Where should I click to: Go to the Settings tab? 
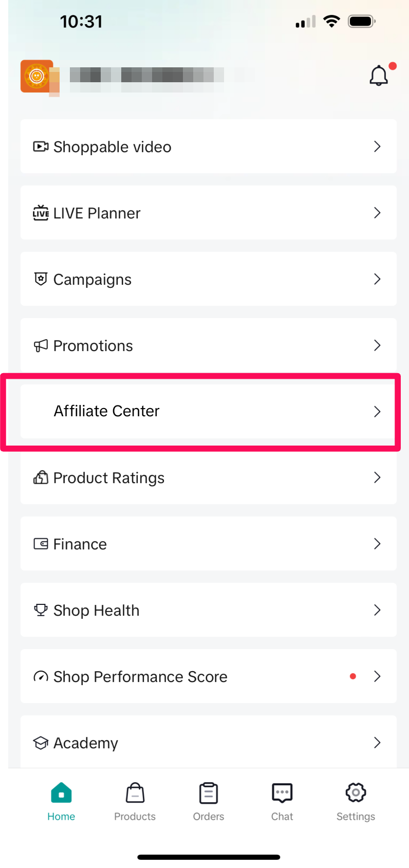(356, 802)
